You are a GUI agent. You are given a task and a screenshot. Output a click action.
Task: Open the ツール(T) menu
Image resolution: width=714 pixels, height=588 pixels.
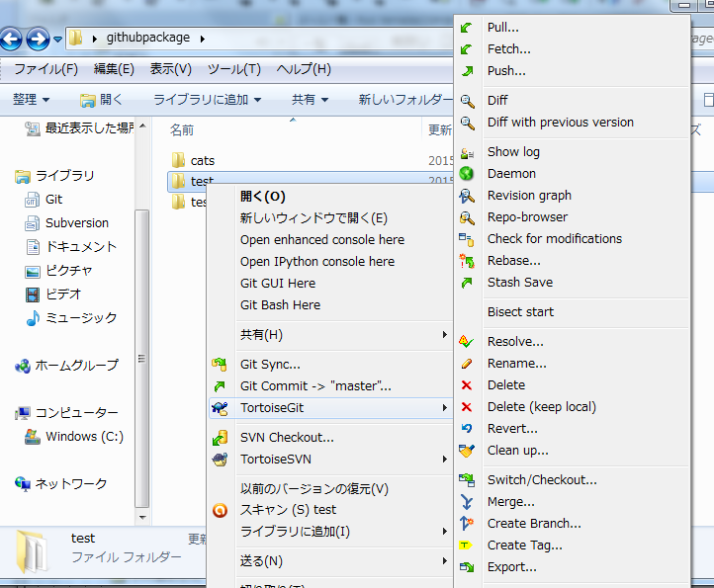(x=234, y=69)
